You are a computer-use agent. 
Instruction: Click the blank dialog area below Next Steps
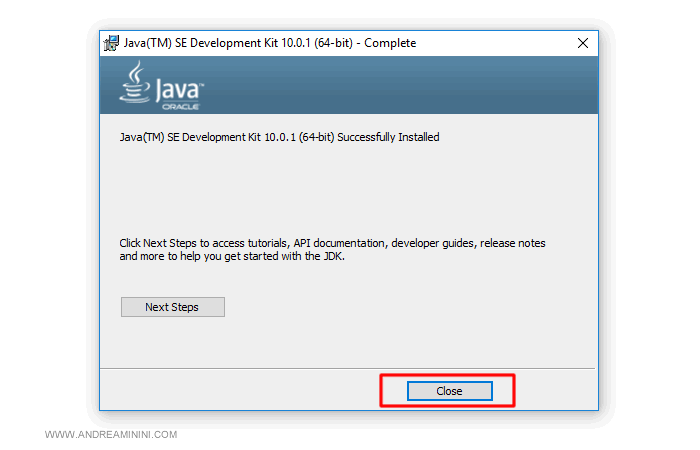[x=350, y=340]
